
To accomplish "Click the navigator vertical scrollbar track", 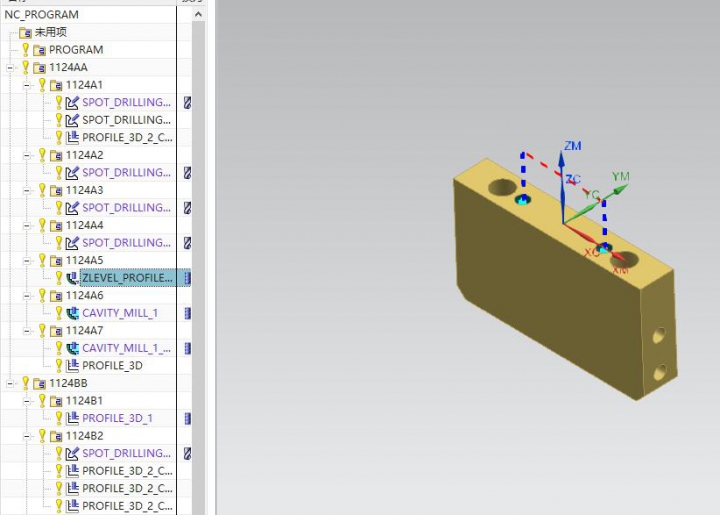I will pyautogui.click(x=198, y=266).
